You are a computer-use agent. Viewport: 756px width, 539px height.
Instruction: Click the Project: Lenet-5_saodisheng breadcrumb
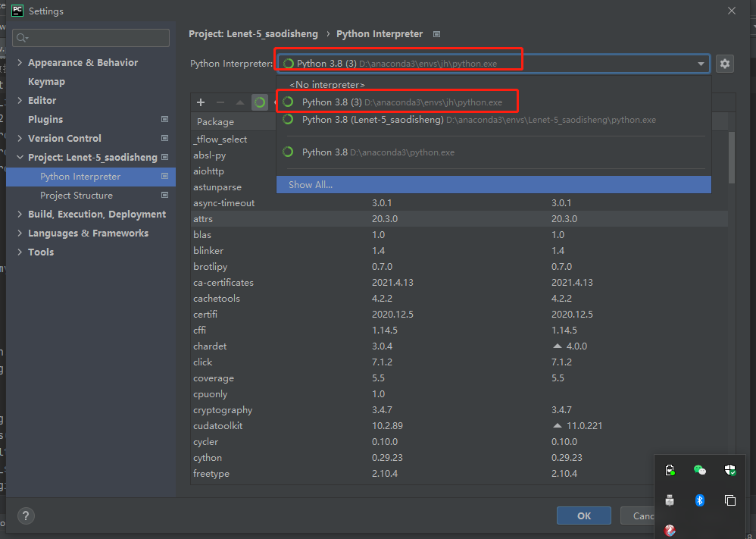tap(253, 34)
